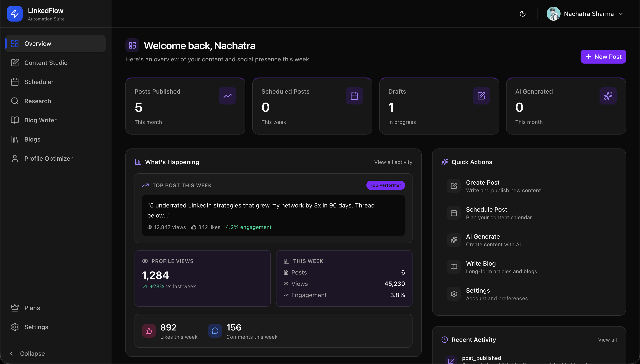Open the Nachatra Sharma account dropdown chevron
The image size is (640, 364).
pyautogui.click(x=621, y=14)
